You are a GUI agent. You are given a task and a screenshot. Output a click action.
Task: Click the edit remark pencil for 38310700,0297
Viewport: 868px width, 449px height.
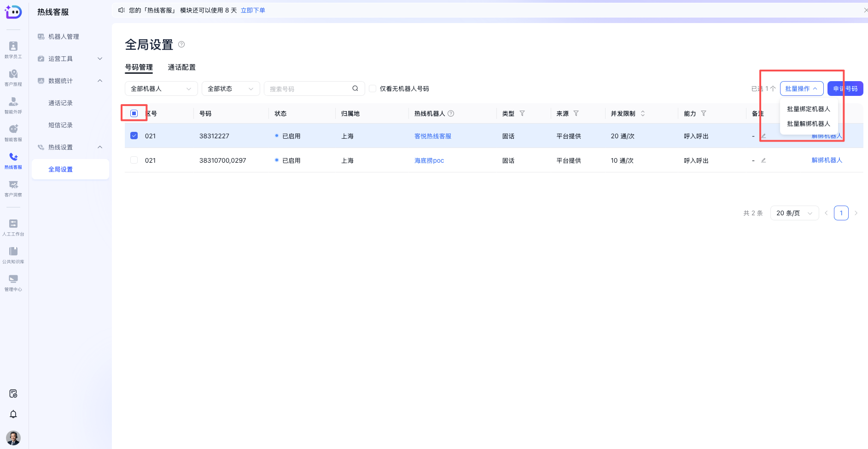click(763, 160)
